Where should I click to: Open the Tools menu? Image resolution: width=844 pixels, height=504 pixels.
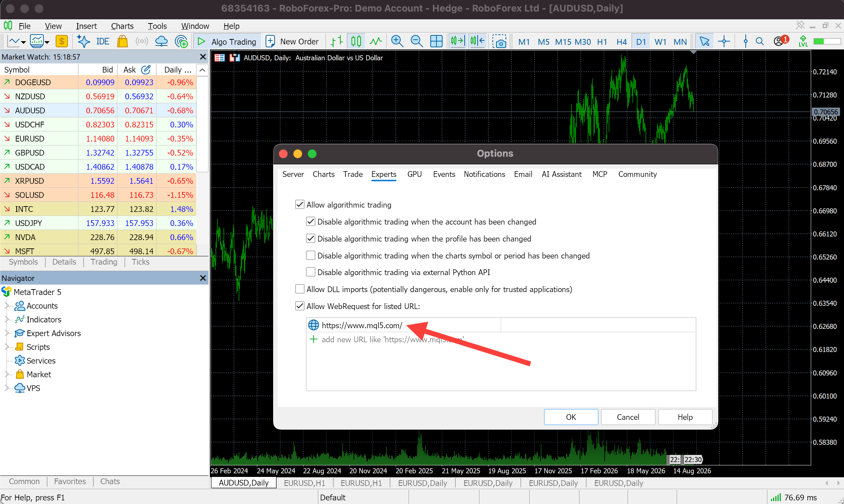(x=157, y=26)
